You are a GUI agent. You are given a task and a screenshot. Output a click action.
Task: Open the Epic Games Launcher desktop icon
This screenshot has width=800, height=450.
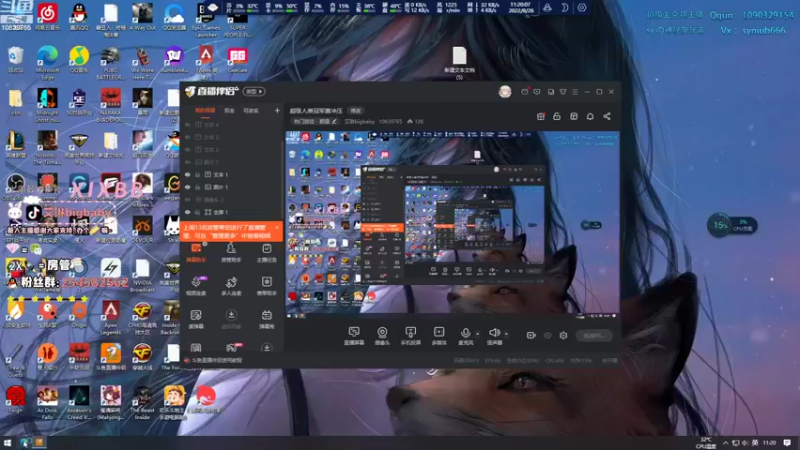pos(206,19)
